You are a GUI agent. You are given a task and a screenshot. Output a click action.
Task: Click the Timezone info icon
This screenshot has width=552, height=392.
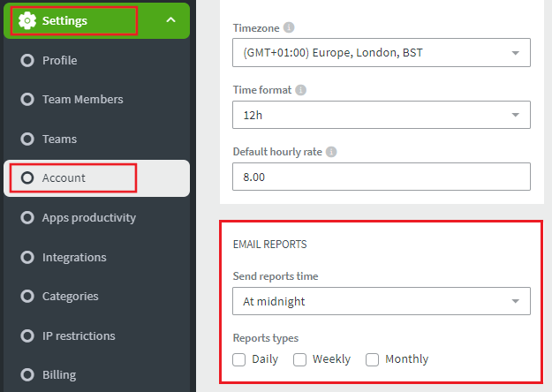[289, 27]
